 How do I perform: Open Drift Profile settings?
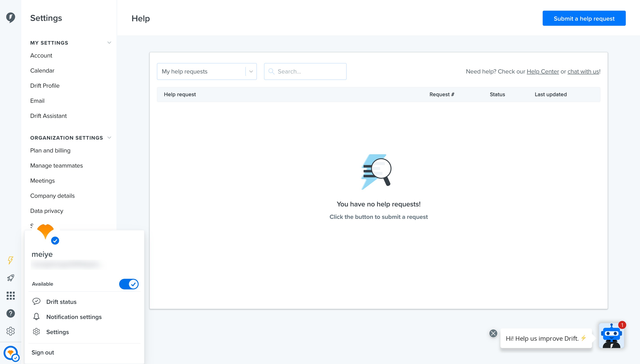(x=45, y=86)
